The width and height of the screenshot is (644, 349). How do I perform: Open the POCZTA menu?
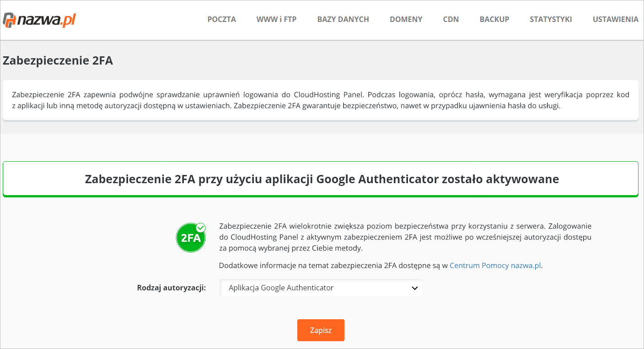tap(222, 19)
